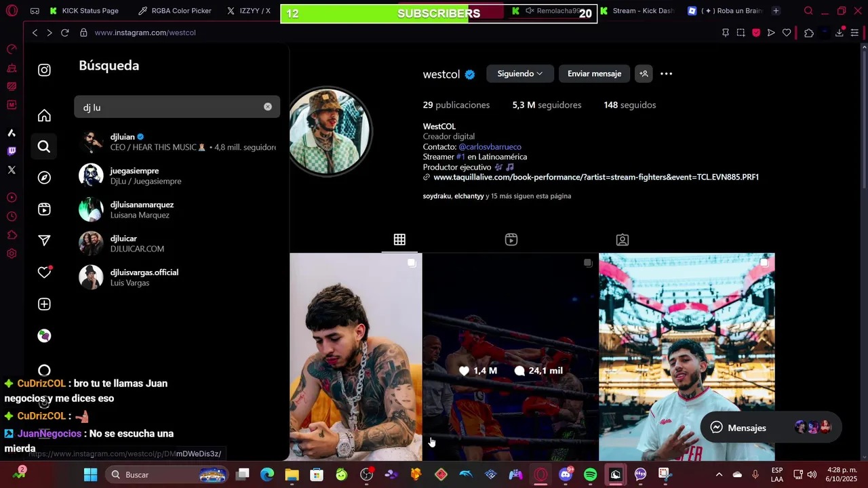Open the Mensajes floating chat button
Viewport: 868px width, 488px height.
point(770,428)
